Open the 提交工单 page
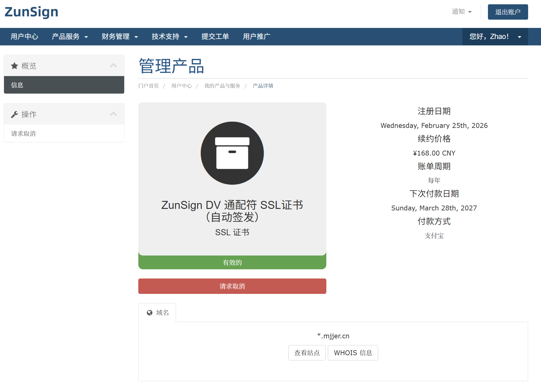541x392 pixels. pyautogui.click(x=215, y=37)
